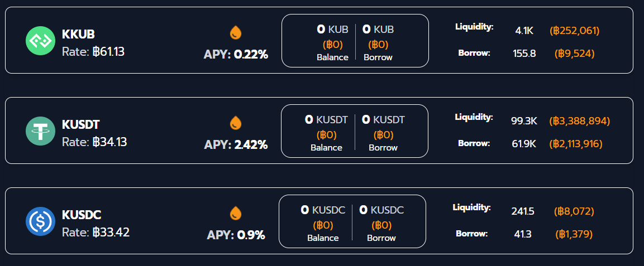The width and height of the screenshot is (644, 266).
Task: Click the KUSDT liquidity value ฿3,388,894
Action: pos(579,121)
